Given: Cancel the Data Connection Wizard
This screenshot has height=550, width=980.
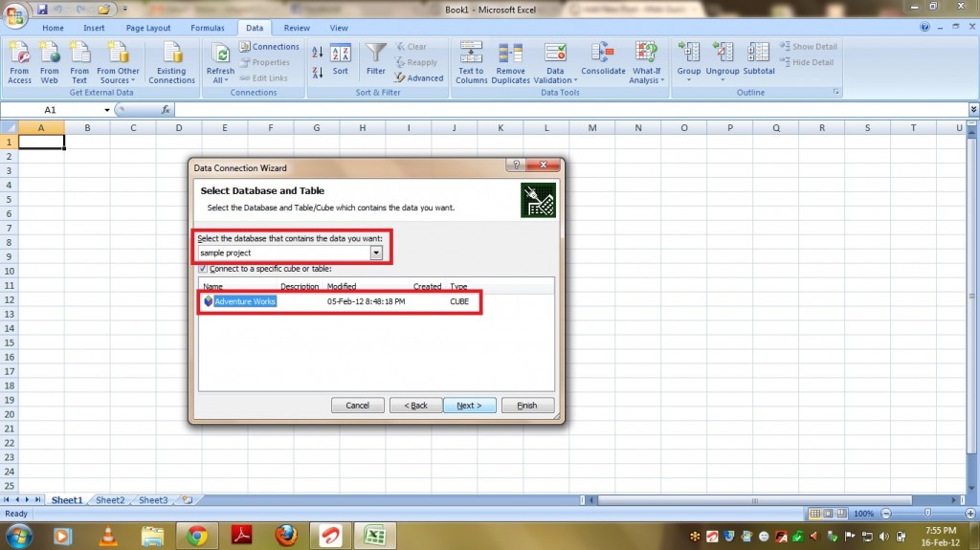Looking at the screenshot, I should [x=357, y=406].
